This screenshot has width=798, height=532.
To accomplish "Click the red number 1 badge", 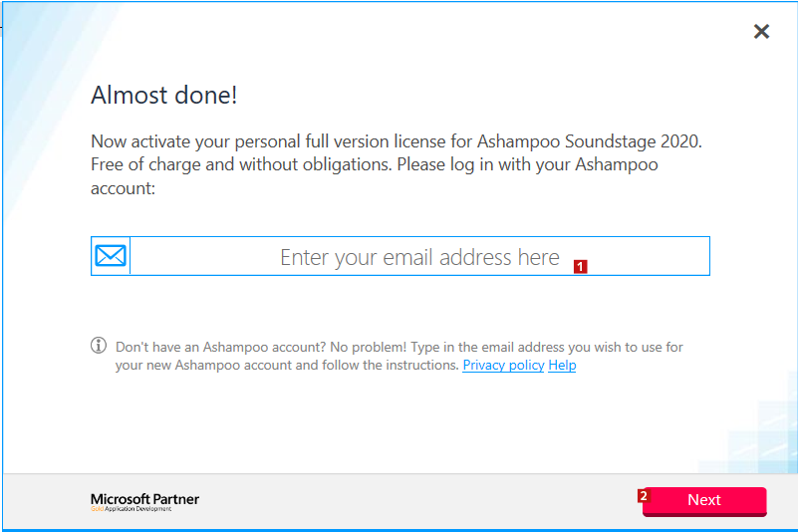I will pos(580,266).
